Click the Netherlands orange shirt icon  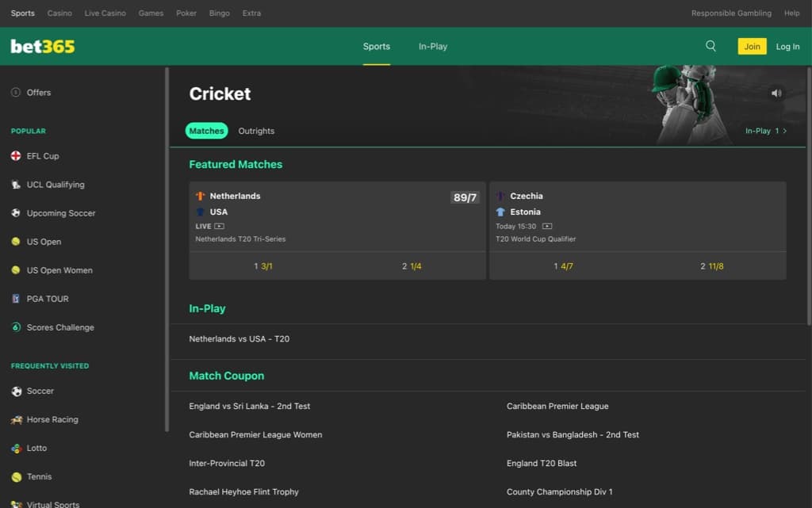tap(201, 196)
